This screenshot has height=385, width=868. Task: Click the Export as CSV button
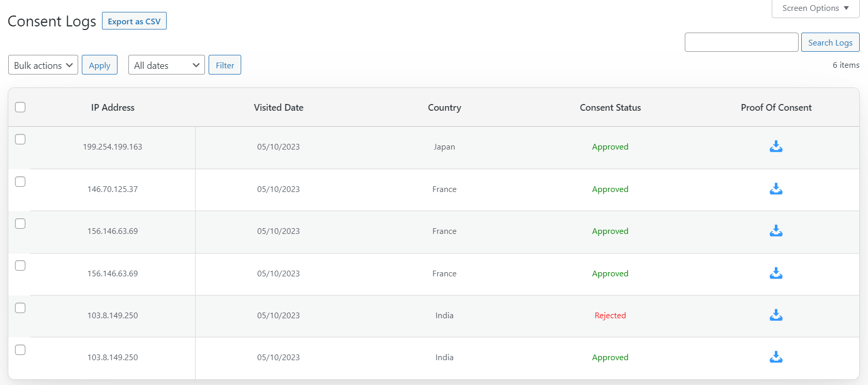(x=134, y=21)
